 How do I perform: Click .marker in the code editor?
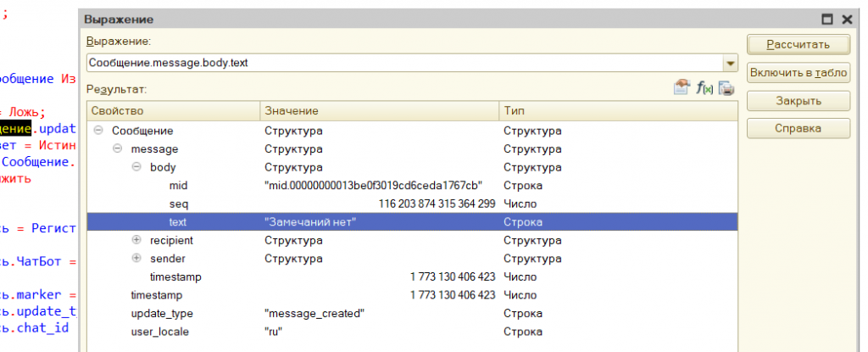(36, 293)
